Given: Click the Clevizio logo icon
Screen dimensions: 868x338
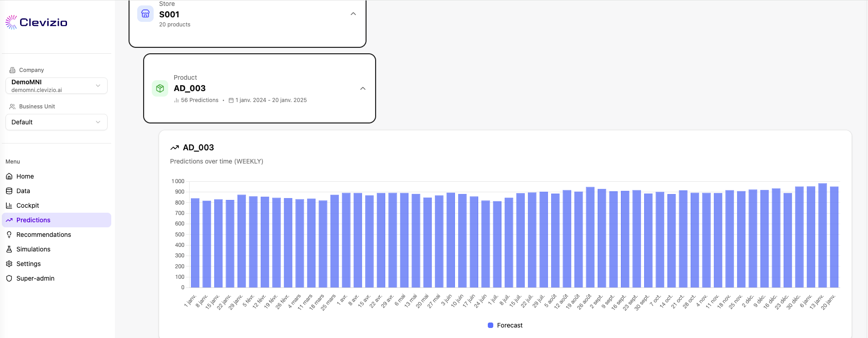Looking at the screenshot, I should click(11, 22).
